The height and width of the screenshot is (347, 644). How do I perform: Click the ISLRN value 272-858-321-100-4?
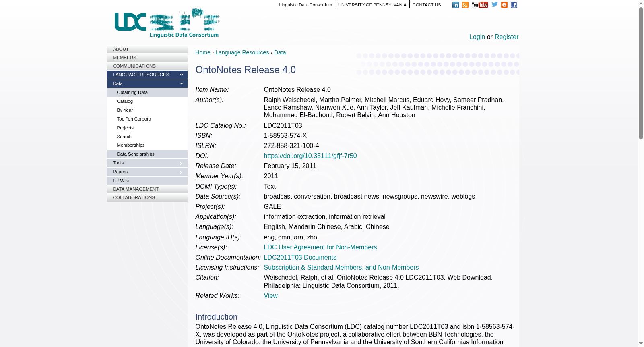(x=291, y=145)
